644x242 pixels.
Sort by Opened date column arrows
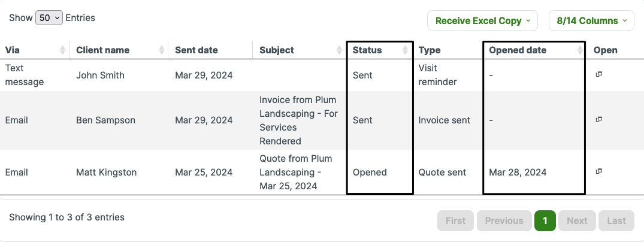tap(580, 50)
